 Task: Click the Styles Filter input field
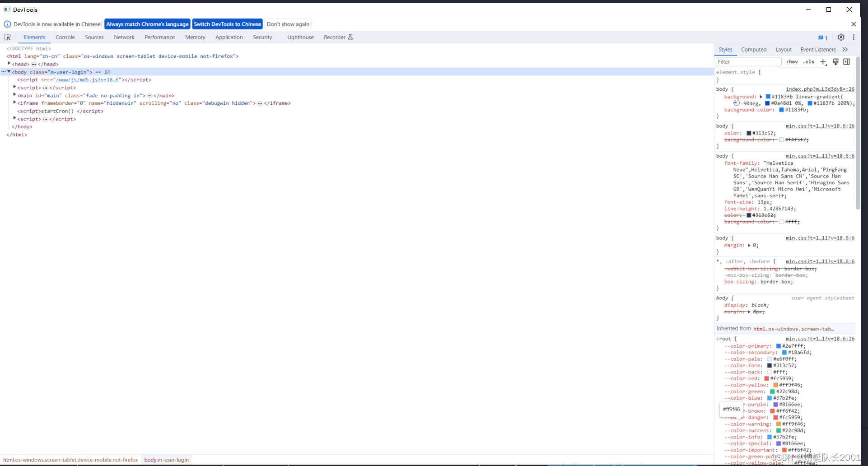[748, 62]
